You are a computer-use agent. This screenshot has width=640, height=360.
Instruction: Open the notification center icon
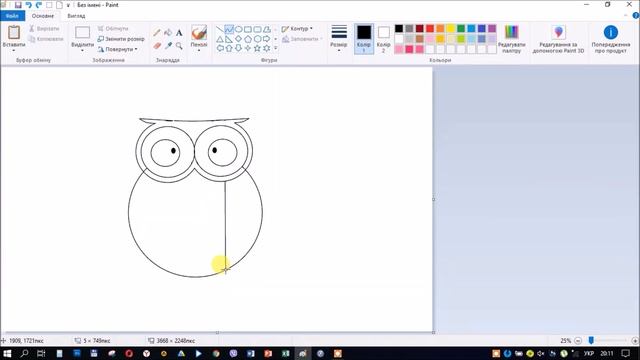pyautogui.click(x=625, y=353)
